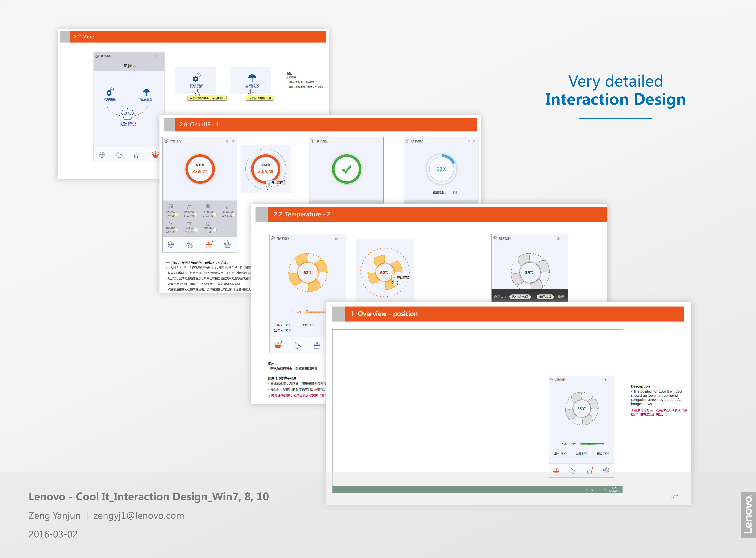This screenshot has width=756, height=558.
Task: Open crown tab in Overview window
Action: pyautogui.click(x=606, y=470)
